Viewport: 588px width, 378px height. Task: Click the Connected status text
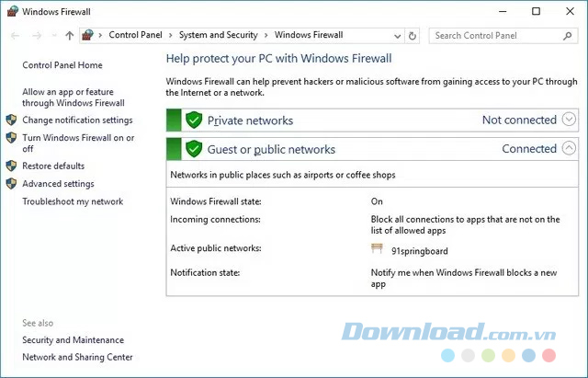click(x=529, y=149)
